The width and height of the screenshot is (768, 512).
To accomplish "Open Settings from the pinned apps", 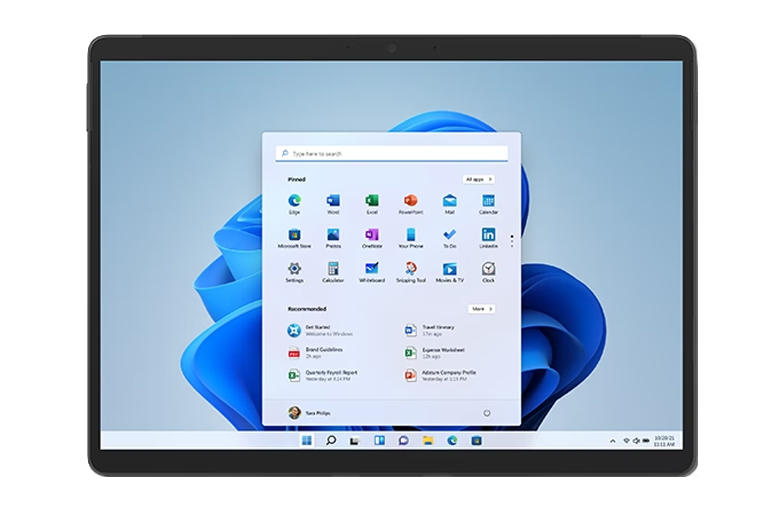I will 294,272.
